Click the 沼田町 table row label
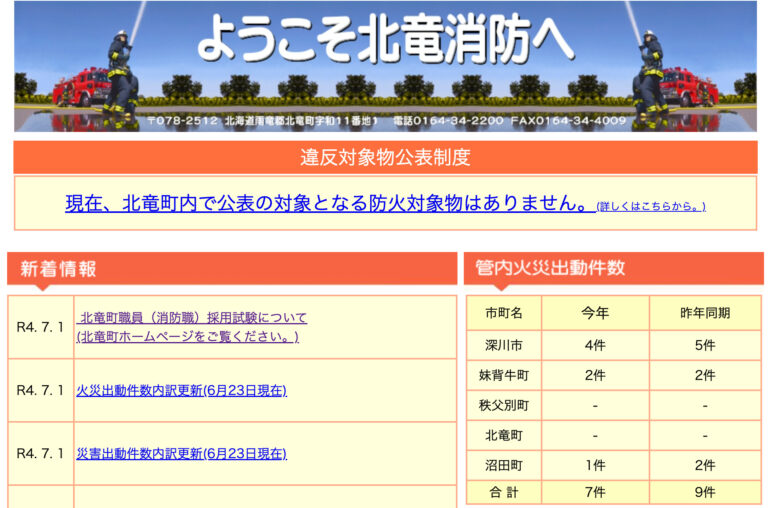This screenshot has width=768, height=508. tap(503, 465)
